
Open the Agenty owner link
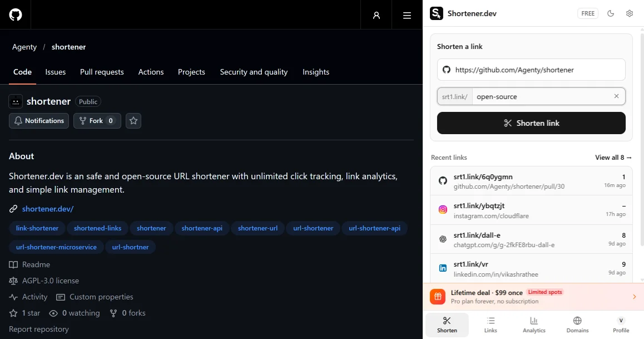coord(24,47)
